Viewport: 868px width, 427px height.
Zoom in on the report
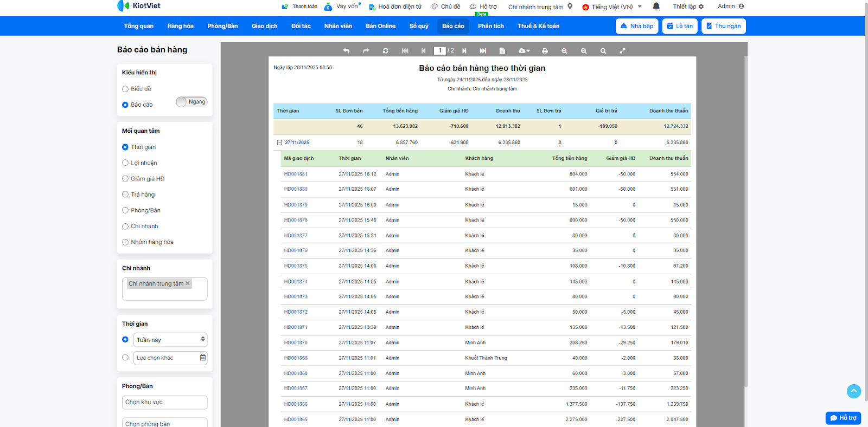tap(564, 51)
